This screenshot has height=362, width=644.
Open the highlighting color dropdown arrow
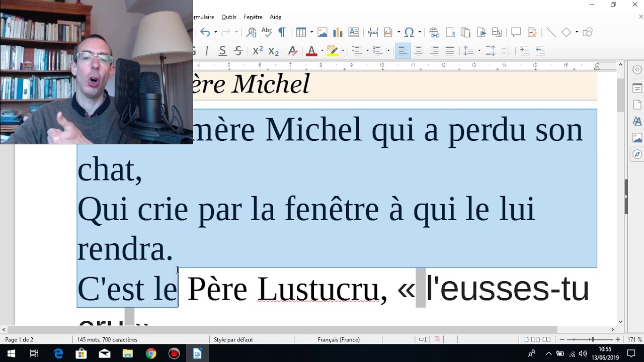tap(343, 50)
